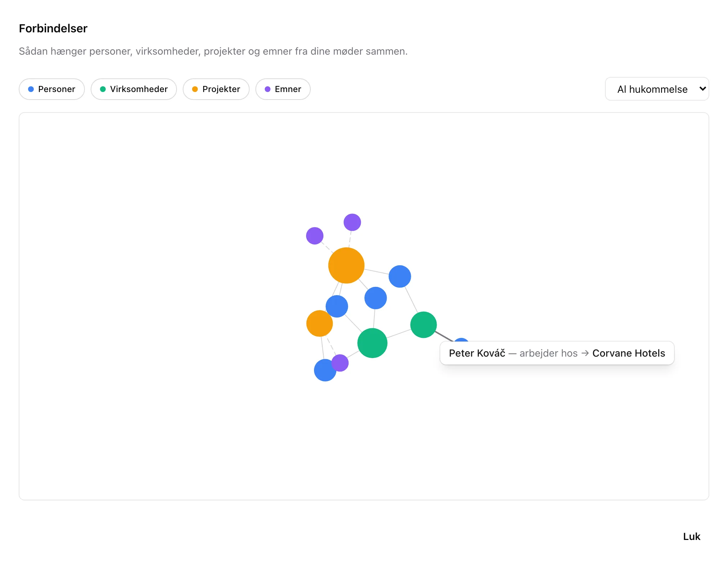Toggle the Personer filter chip
Screen dimensions: 728x568
[x=52, y=89]
